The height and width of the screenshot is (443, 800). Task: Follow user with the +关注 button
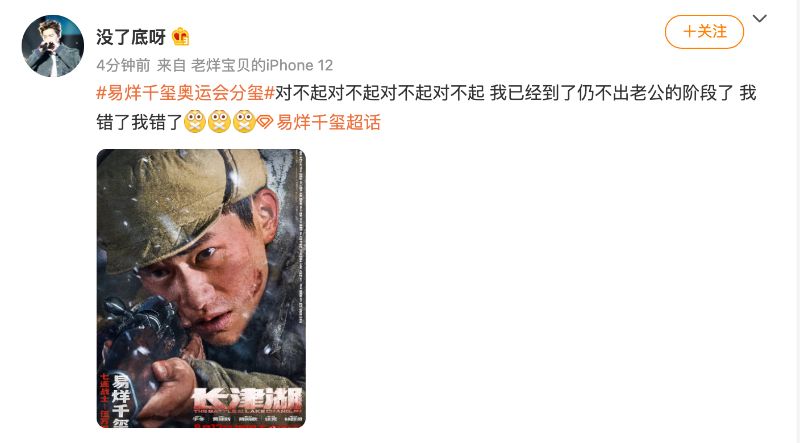[704, 32]
